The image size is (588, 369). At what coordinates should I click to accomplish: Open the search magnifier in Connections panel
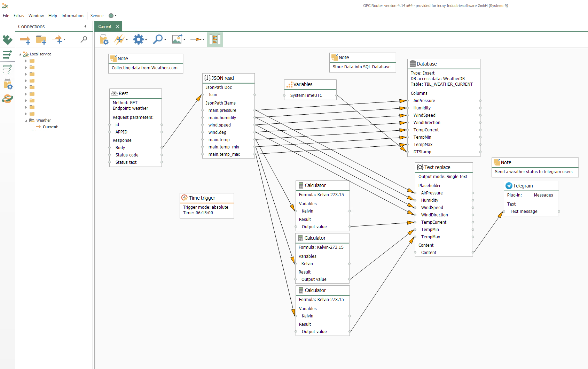pyautogui.click(x=84, y=39)
